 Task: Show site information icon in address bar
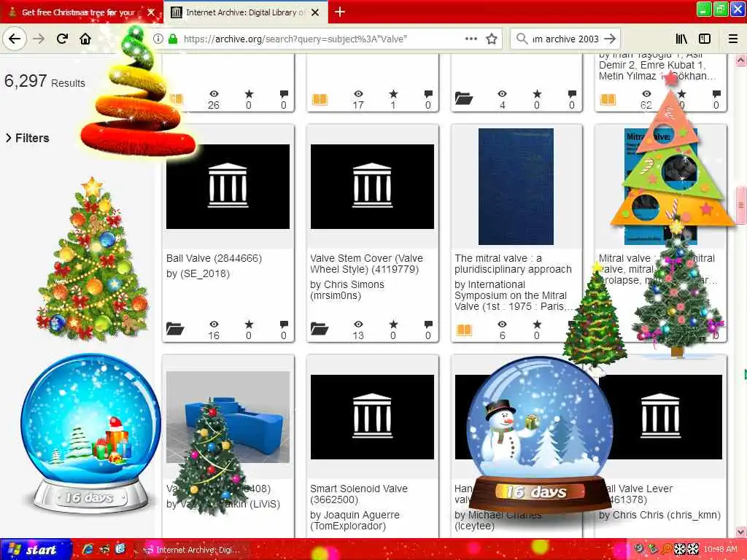click(x=158, y=39)
